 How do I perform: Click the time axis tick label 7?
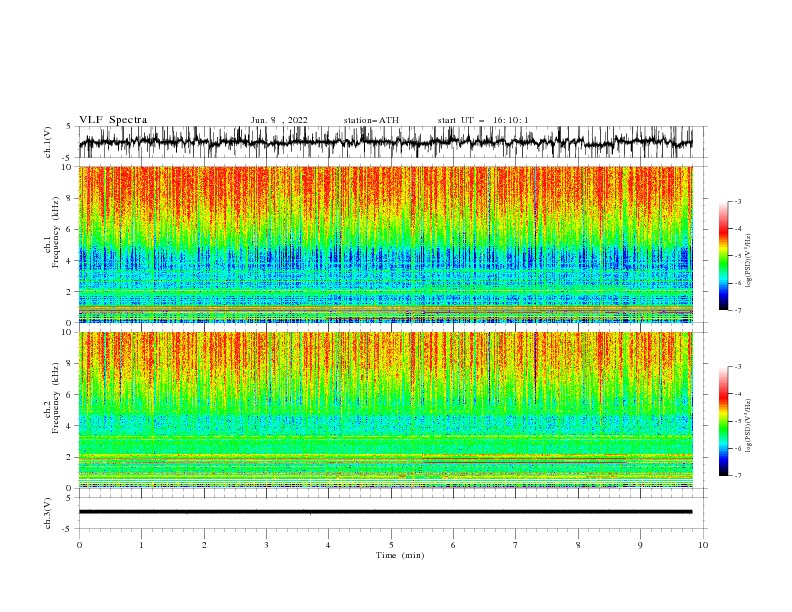(516, 545)
